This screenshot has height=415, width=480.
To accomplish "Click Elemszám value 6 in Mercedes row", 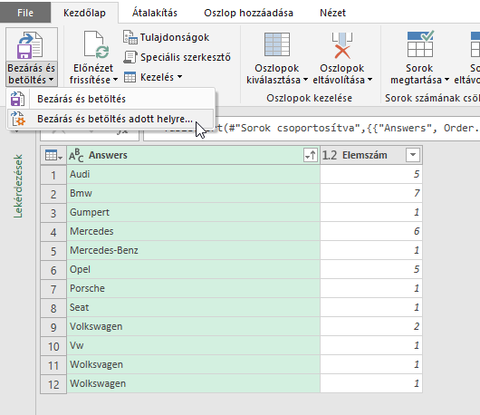I will click(x=371, y=231).
